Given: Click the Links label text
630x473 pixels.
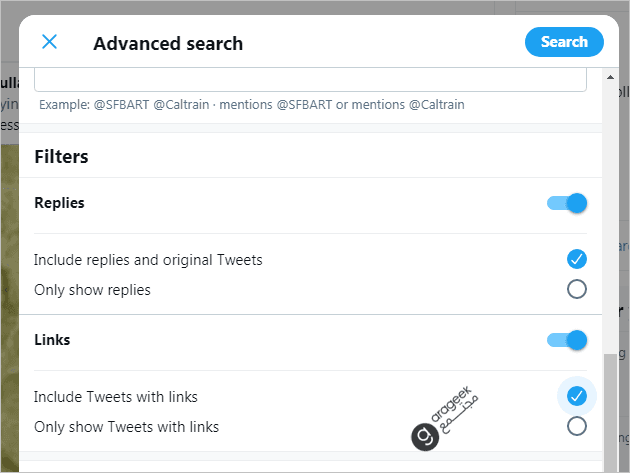Looking at the screenshot, I should tap(52, 340).
